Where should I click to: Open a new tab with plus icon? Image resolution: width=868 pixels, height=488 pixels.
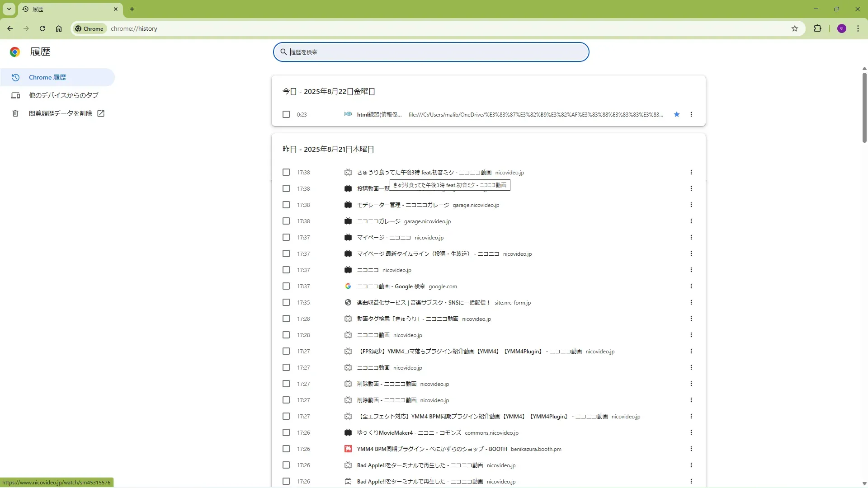click(132, 9)
